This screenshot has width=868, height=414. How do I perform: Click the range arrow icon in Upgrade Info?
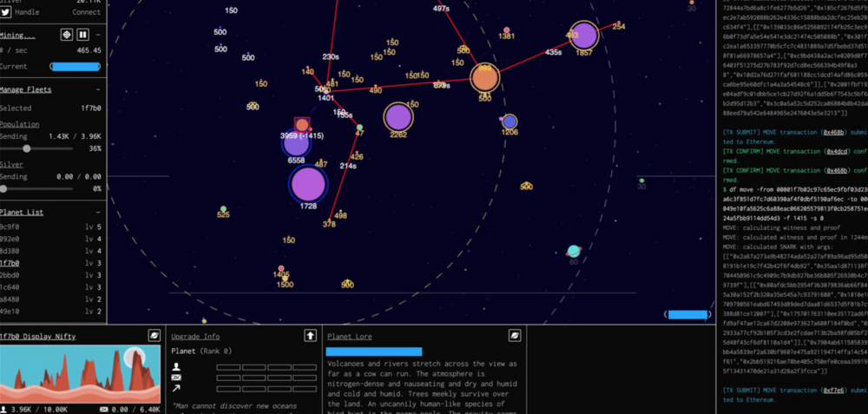click(x=177, y=388)
